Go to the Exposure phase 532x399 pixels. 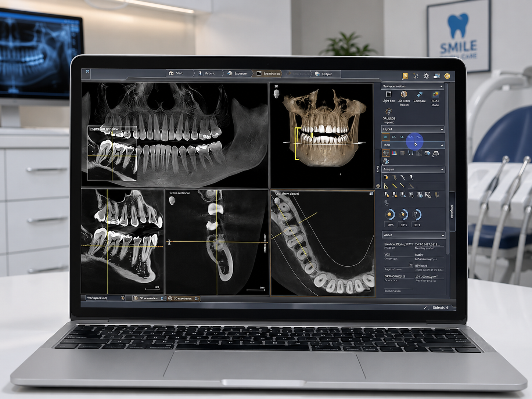tap(237, 73)
